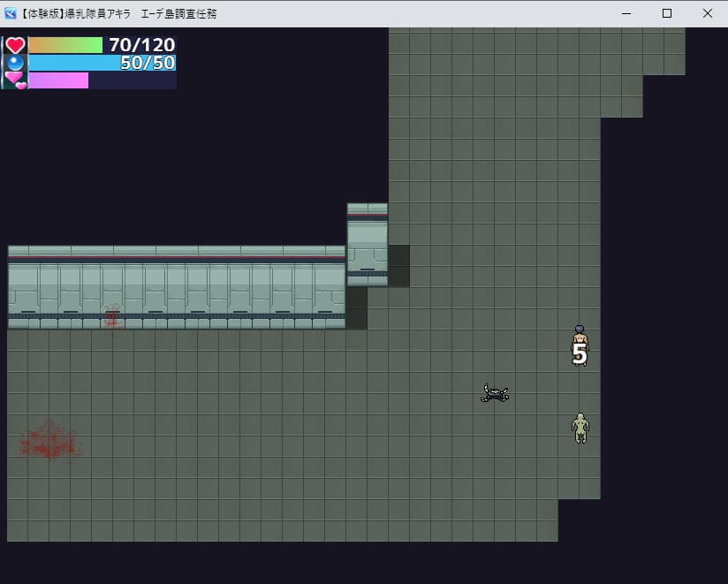Click the large blood splatter on floor
Screen dimensions: 728x584
pyautogui.click(x=49, y=441)
